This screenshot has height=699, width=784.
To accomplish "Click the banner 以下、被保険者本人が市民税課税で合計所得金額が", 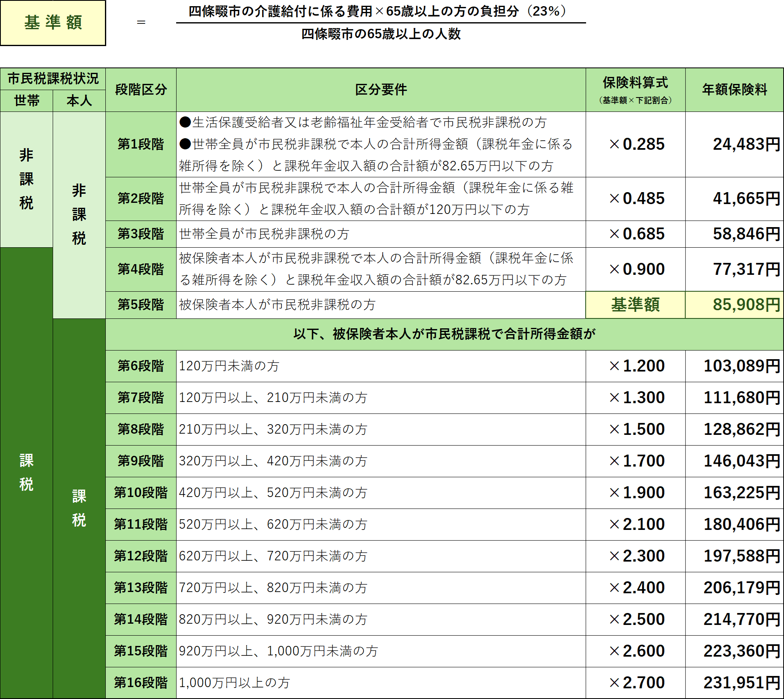I will pos(444,334).
